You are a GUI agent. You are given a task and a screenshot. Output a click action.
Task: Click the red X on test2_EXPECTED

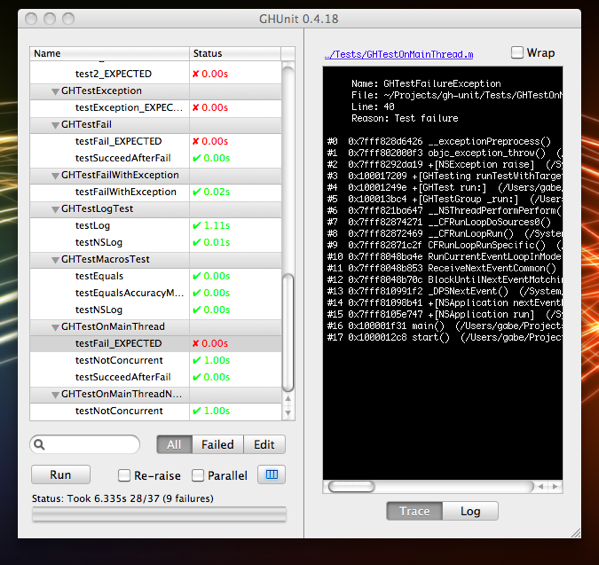click(x=196, y=74)
